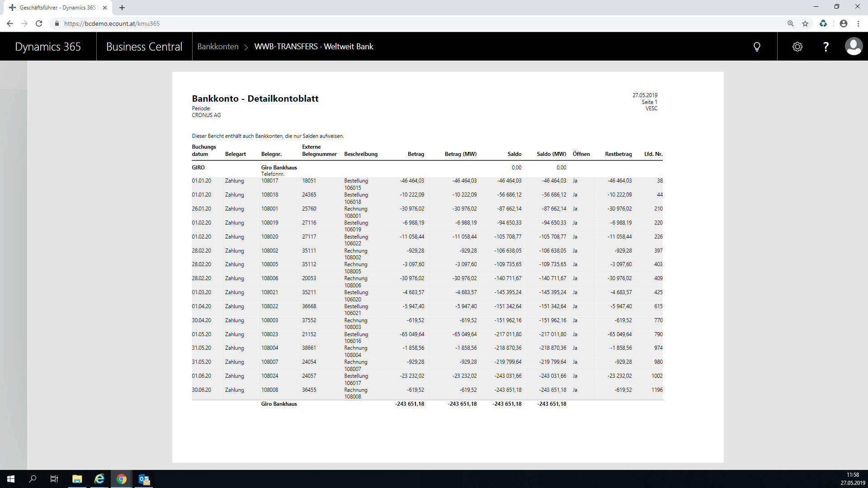This screenshot has height=488, width=868.
Task: Click the breadcrumb chevron after Bankkonten
Action: [x=246, y=47]
